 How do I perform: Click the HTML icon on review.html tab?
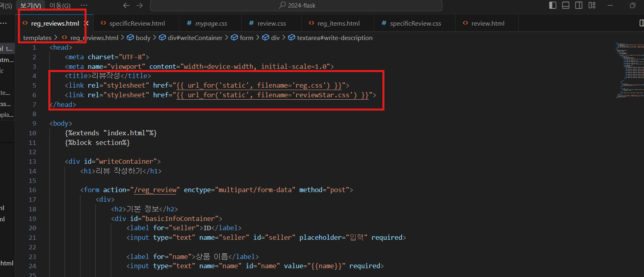point(465,23)
